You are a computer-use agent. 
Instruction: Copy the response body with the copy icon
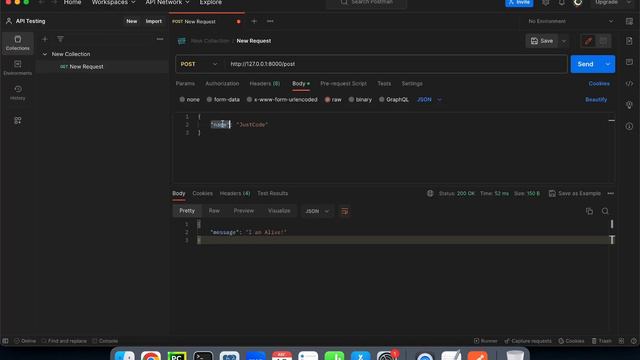[x=589, y=211]
